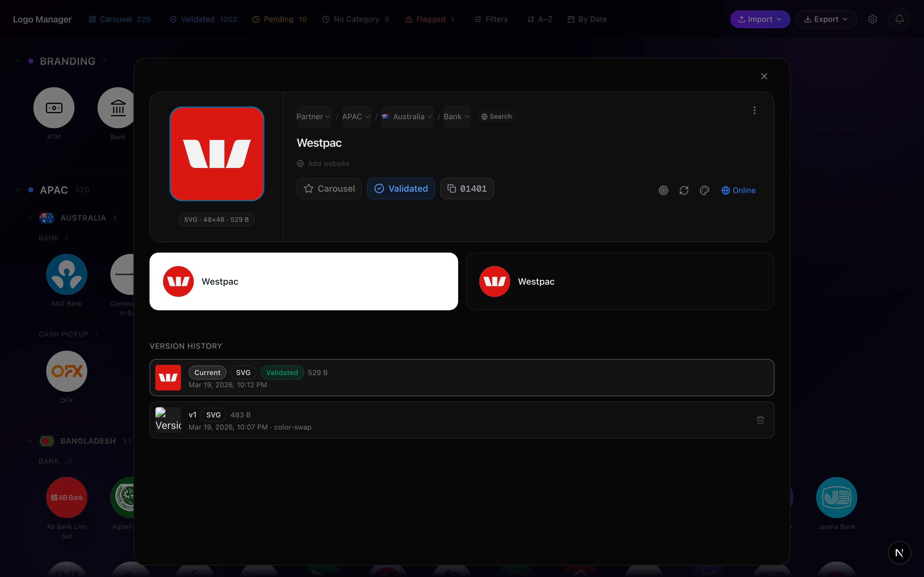924x577 pixels.
Task: Filter by Pending tab in header
Action: [x=279, y=19]
